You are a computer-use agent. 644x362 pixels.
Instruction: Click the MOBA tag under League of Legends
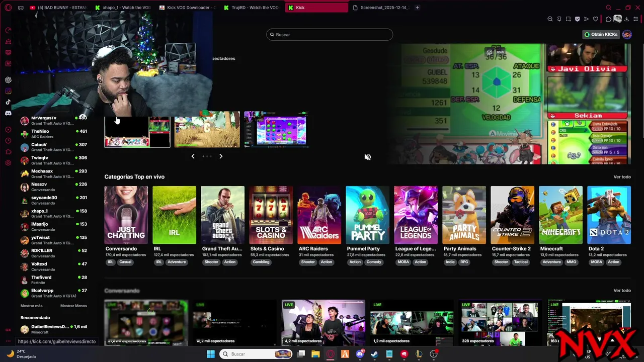pos(403,262)
